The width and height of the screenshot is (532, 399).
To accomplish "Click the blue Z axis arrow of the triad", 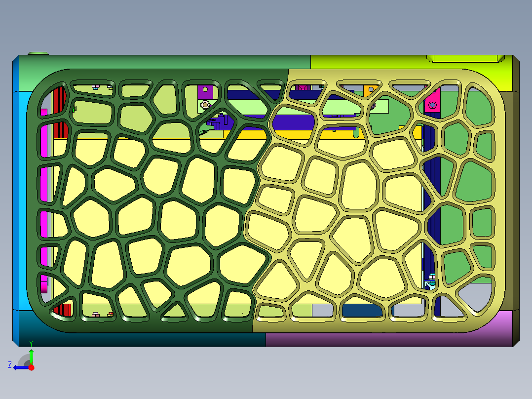I will (20, 368).
